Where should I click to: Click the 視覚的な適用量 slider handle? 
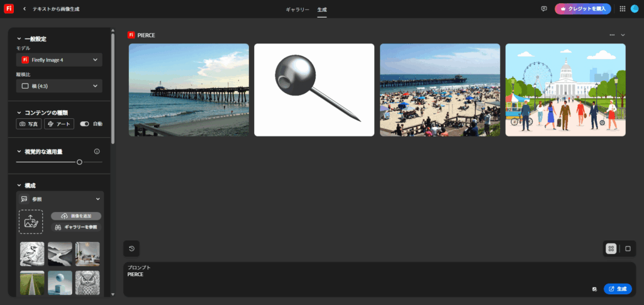tap(79, 162)
